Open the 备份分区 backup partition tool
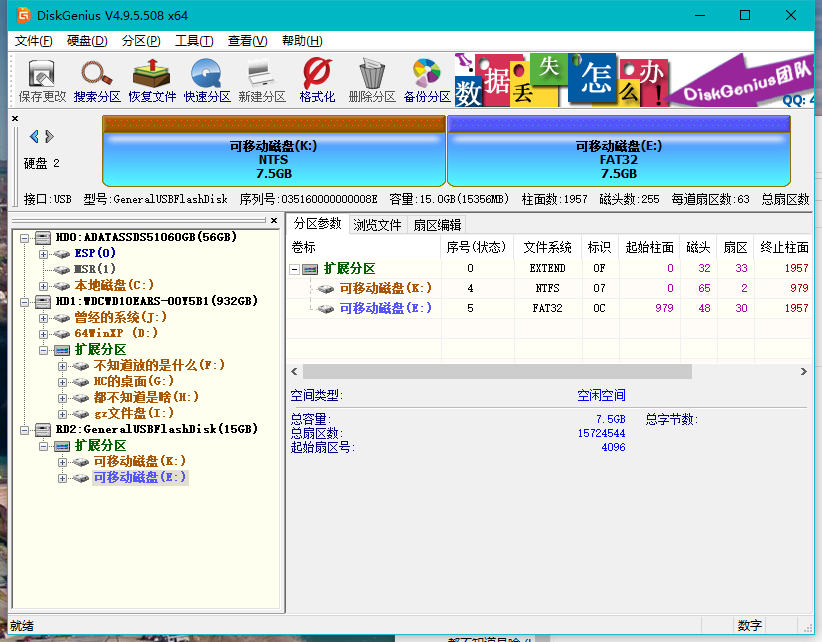Screen dimensions: 822x642 (427, 80)
